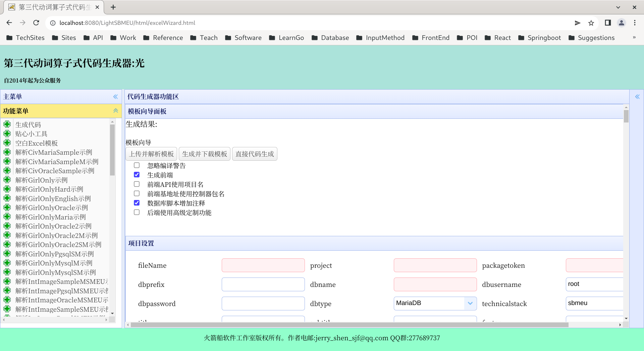644x351 pixels.
Task: Select 解析GirlOnlyHard示例 menu item
Action: pyautogui.click(x=49, y=189)
